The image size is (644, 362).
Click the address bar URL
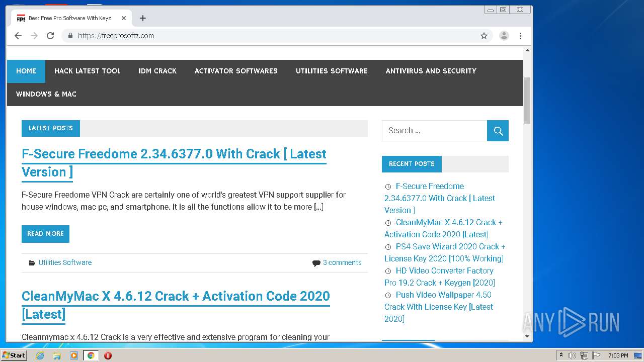click(x=116, y=36)
